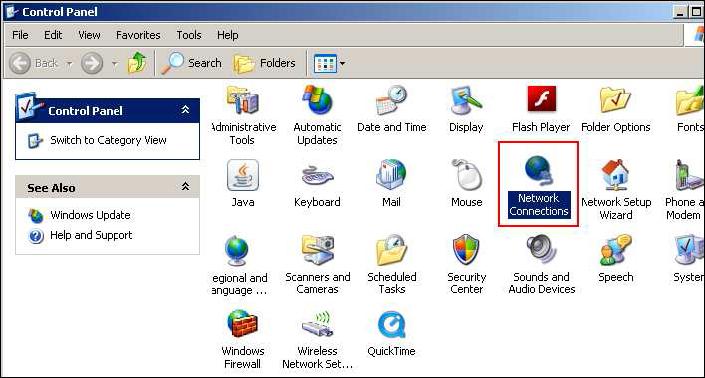Screen dimensions: 705x378
Task: Open Folder Options icon
Action: [x=616, y=109]
